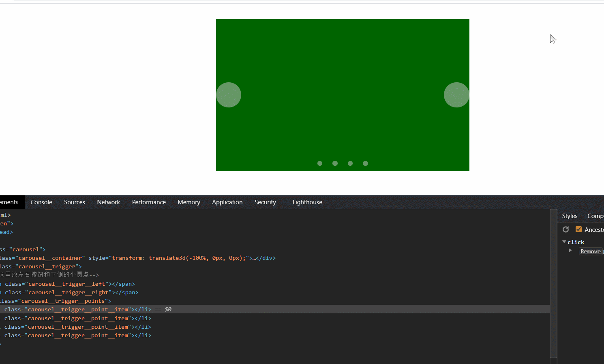The height and width of the screenshot is (364, 604).
Task: Select the carousel__trigger__left span node
Action: coord(69,284)
